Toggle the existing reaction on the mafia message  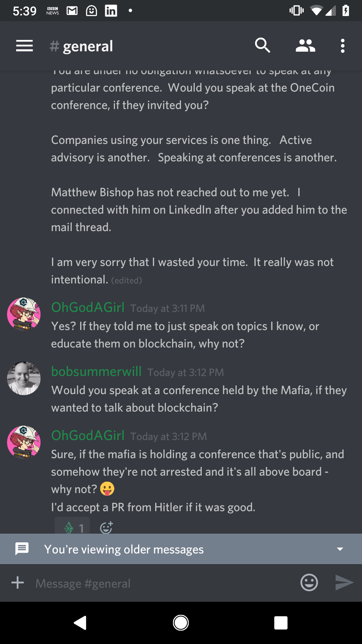(x=72, y=527)
